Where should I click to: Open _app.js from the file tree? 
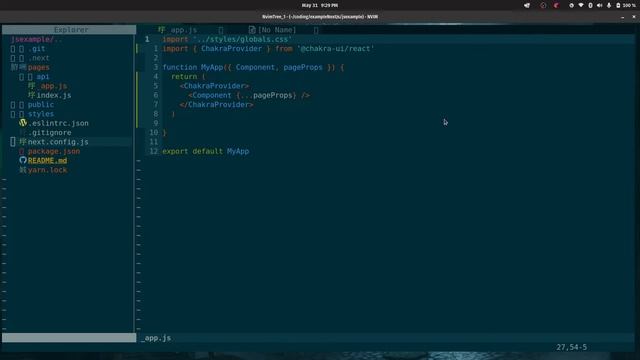point(53,86)
